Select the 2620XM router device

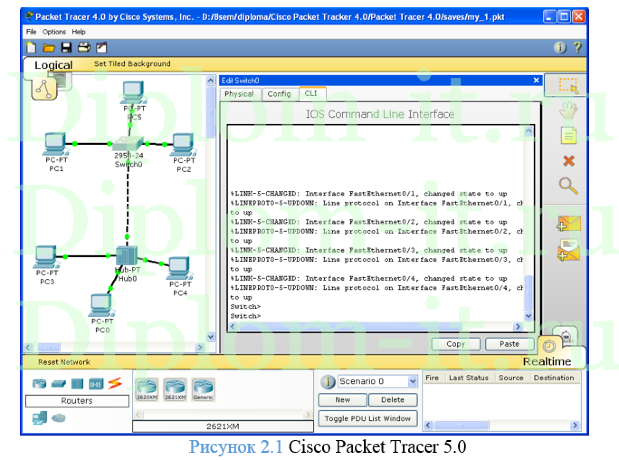pyautogui.click(x=146, y=388)
